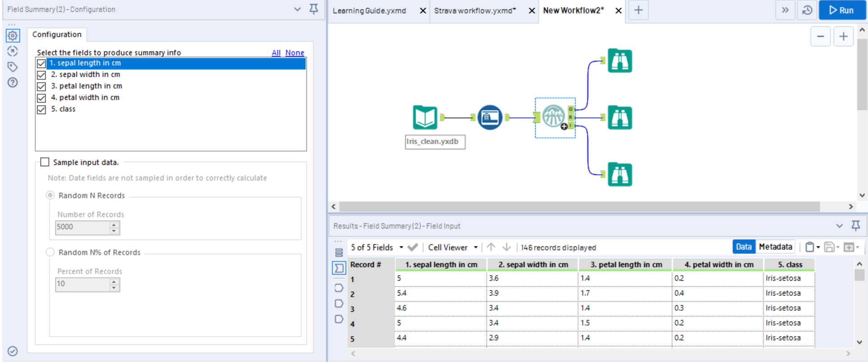Click the annotation tag icon in sidebar

[x=13, y=67]
